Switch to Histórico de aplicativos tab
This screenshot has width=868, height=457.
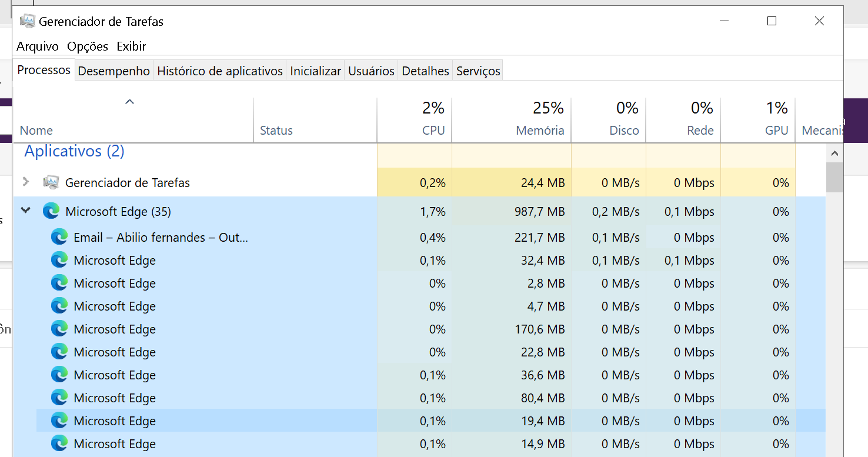pos(220,71)
